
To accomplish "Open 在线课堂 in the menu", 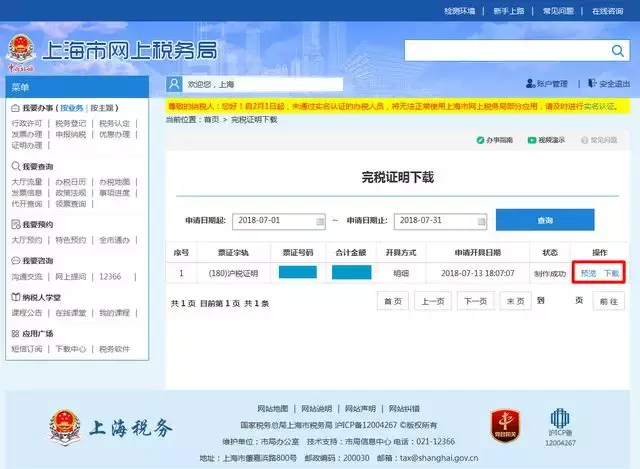I will click(71, 313).
